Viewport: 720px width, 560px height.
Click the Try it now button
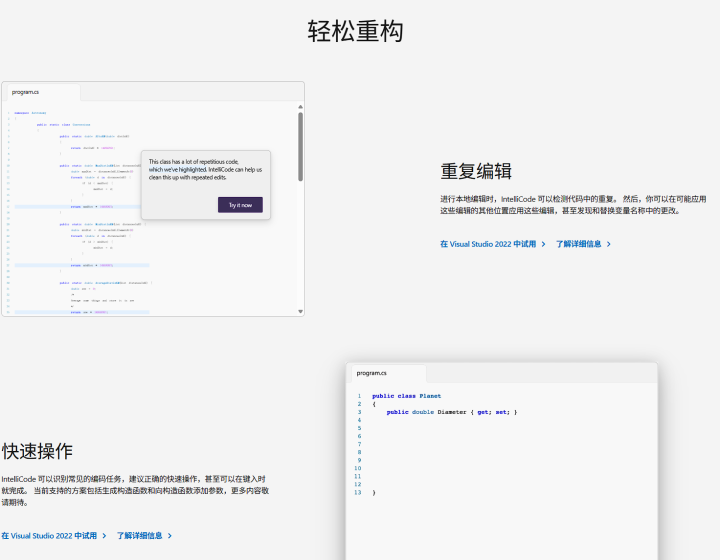pyautogui.click(x=240, y=204)
